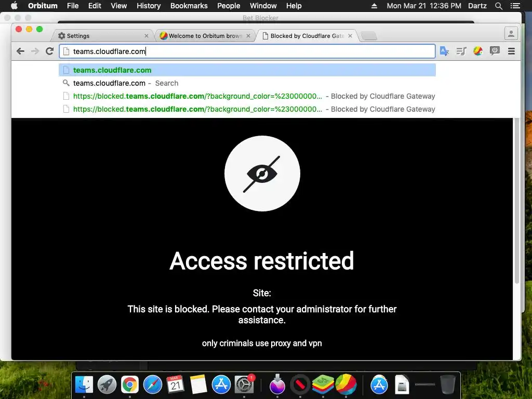The width and height of the screenshot is (532, 399).
Task: Open Launchpad from the Dock
Action: click(107, 385)
